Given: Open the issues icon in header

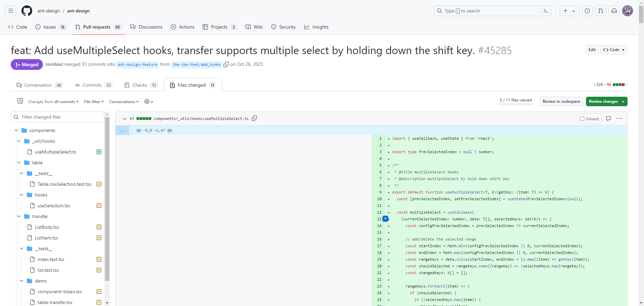Looking at the screenshot, I should [x=587, y=11].
